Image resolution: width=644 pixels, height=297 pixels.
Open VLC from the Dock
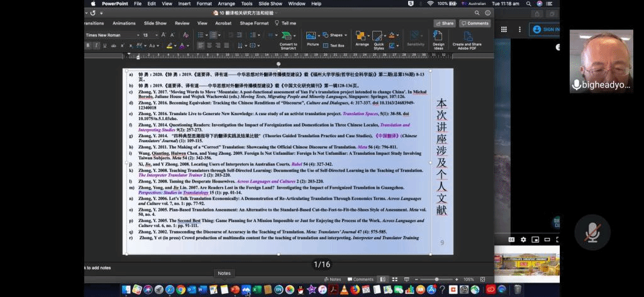click(344, 289)
